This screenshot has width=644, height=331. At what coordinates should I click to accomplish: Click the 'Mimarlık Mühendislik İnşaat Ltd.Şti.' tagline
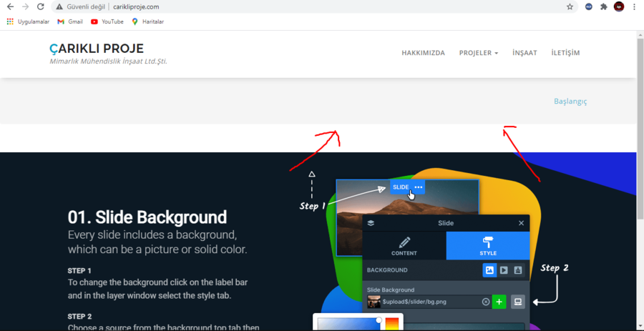coord(109,61)
